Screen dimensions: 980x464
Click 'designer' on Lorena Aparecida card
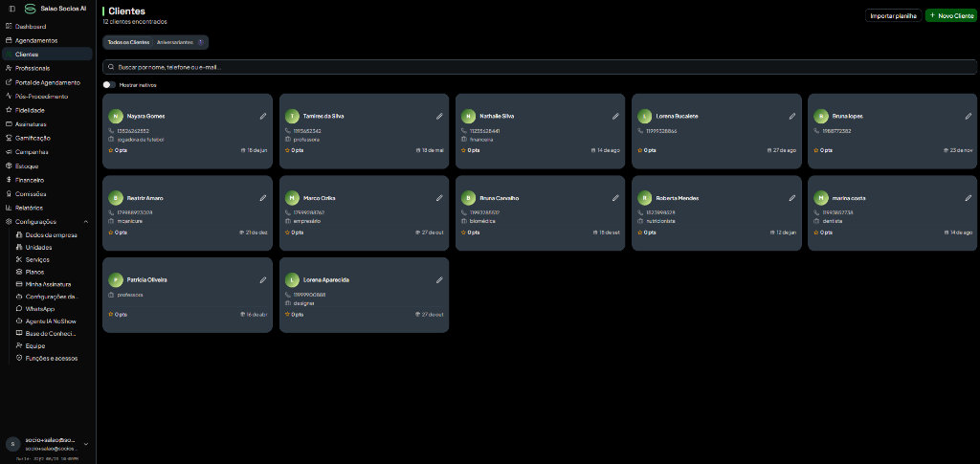(x=303, y=303)
